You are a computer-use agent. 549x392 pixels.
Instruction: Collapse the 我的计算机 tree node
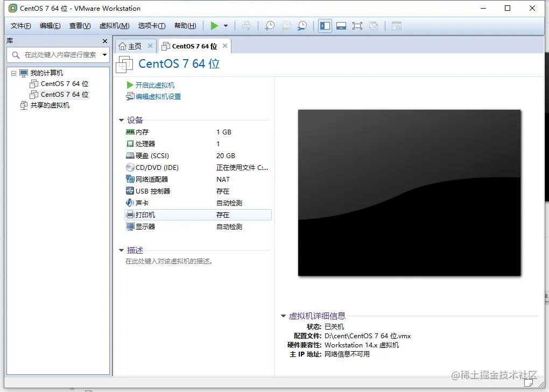13,73
